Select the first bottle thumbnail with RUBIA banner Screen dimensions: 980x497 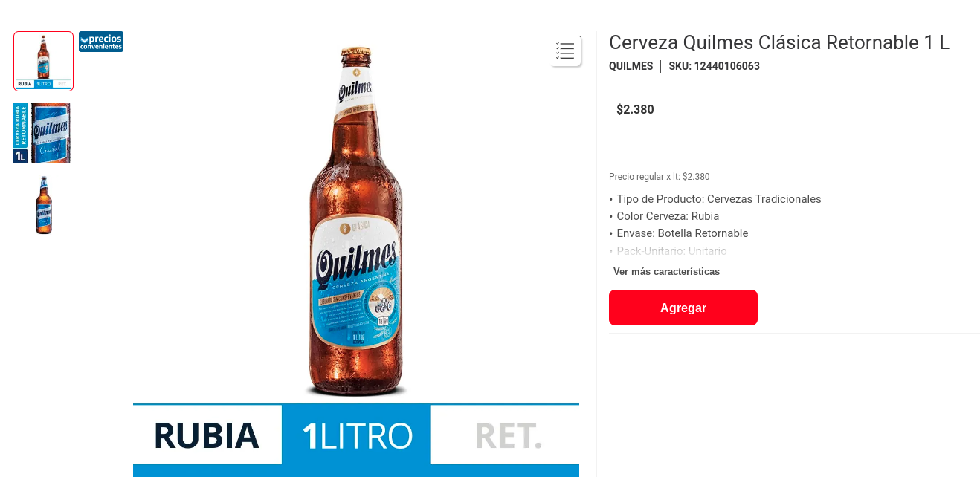point(44,61)
